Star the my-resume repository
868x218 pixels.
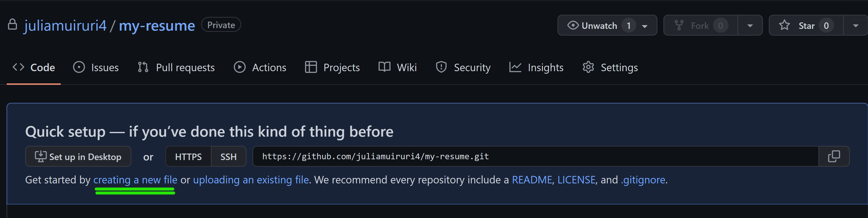point(806,25)
